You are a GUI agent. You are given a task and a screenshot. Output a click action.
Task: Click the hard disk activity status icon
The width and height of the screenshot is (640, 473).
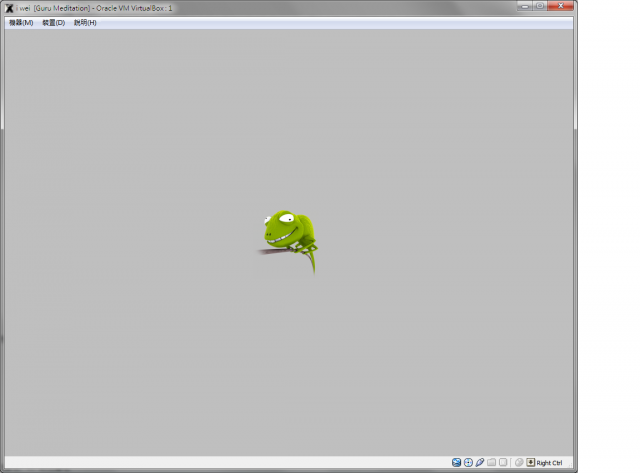(x=456, y=462)
